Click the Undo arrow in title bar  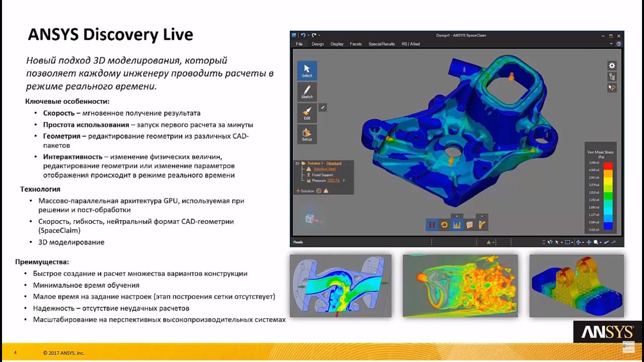click(303, 35)
